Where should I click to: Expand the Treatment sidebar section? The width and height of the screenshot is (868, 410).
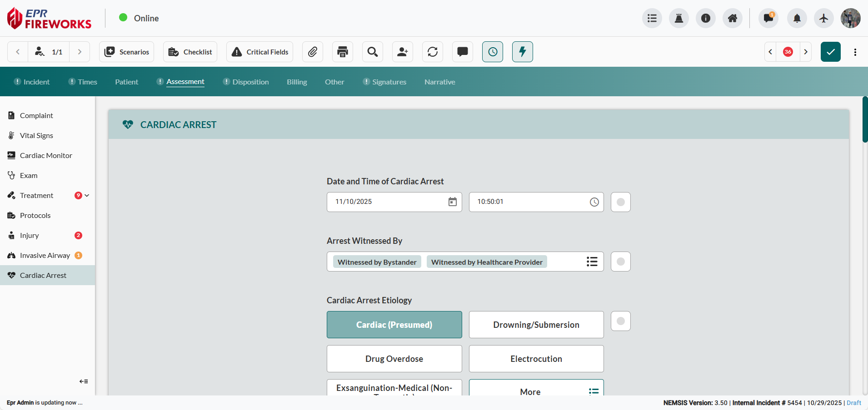(x=87, y=196)
